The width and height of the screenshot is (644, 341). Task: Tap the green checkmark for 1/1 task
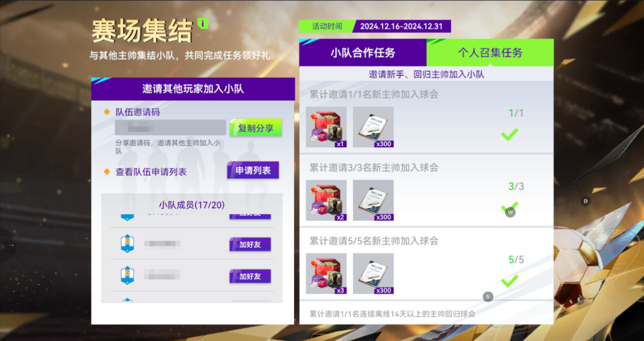(x=510, y=134)
